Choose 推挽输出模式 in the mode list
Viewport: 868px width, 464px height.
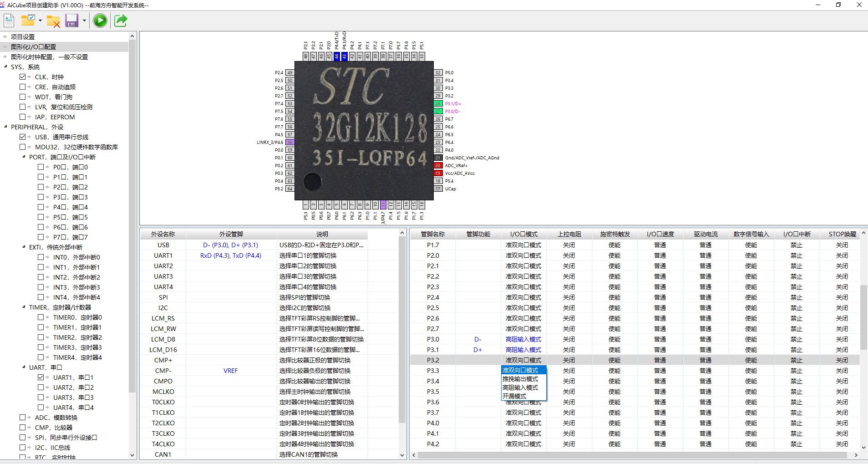click(x=523, y=379)
